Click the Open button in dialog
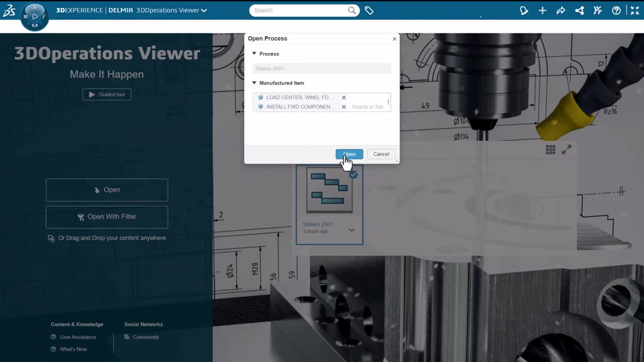This screenshot has width=644, height=362. pyautogui.click(x=349, y=154)
